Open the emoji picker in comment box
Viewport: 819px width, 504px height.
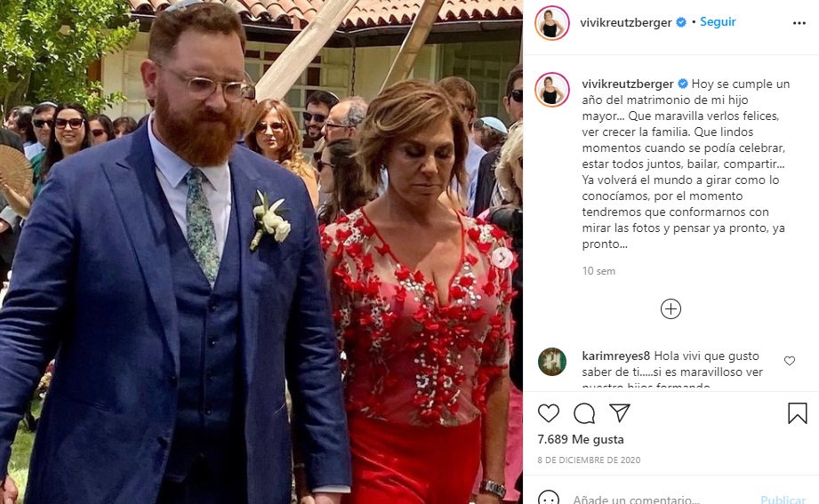tap(550, 499)
